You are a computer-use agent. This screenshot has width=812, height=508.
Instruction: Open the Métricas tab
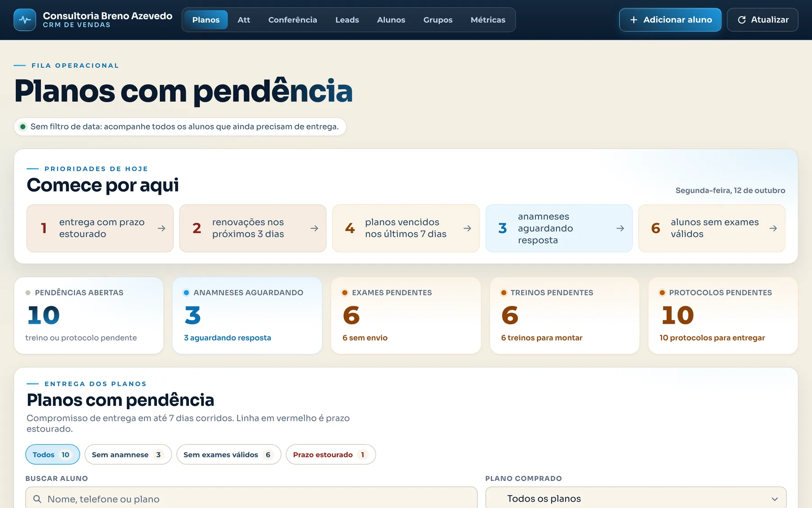[x=488, y=20]
